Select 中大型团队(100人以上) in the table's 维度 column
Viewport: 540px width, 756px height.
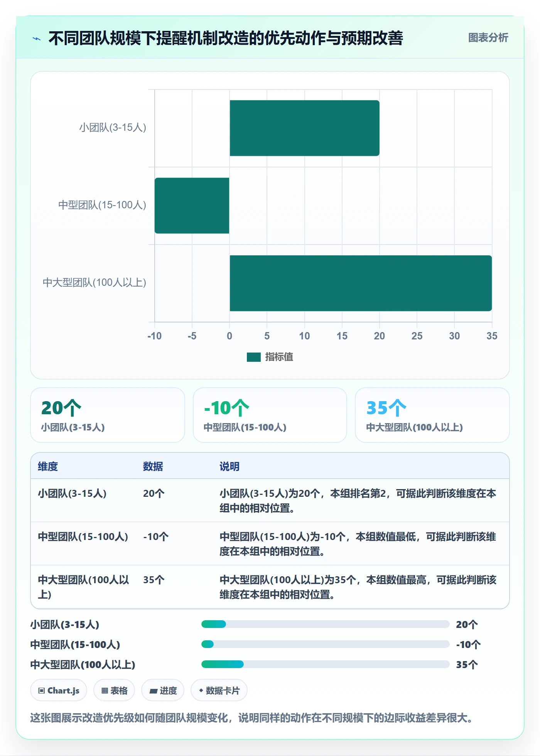[x=84, y=587]
